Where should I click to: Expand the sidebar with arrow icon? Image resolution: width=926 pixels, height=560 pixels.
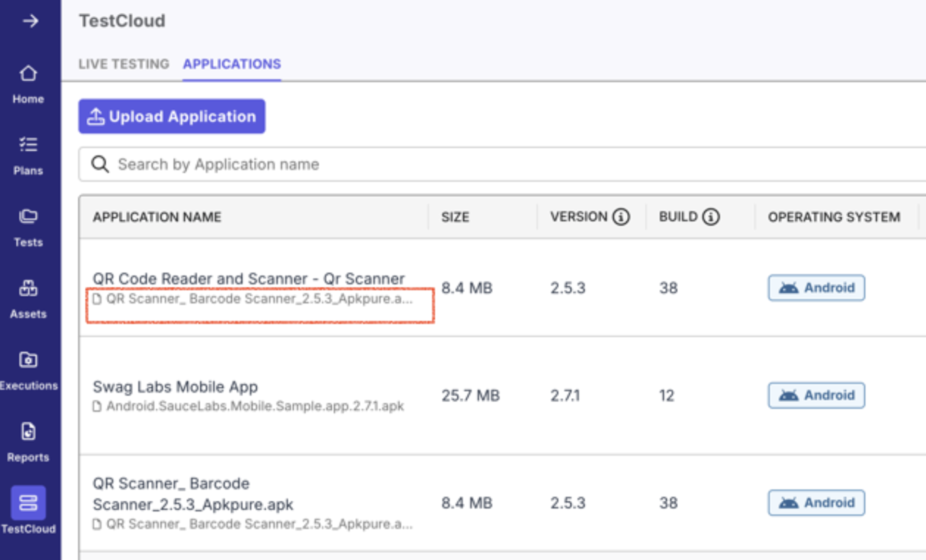30,21
